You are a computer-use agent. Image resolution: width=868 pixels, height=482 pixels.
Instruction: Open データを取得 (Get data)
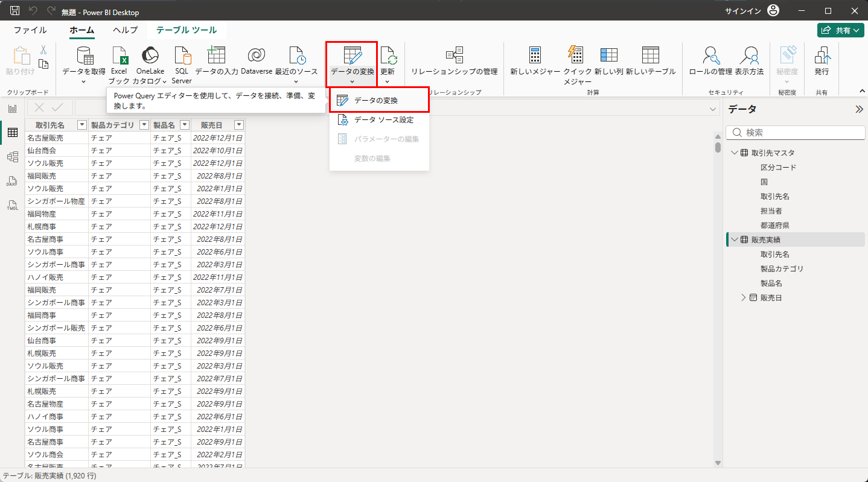tap(84, 65)
